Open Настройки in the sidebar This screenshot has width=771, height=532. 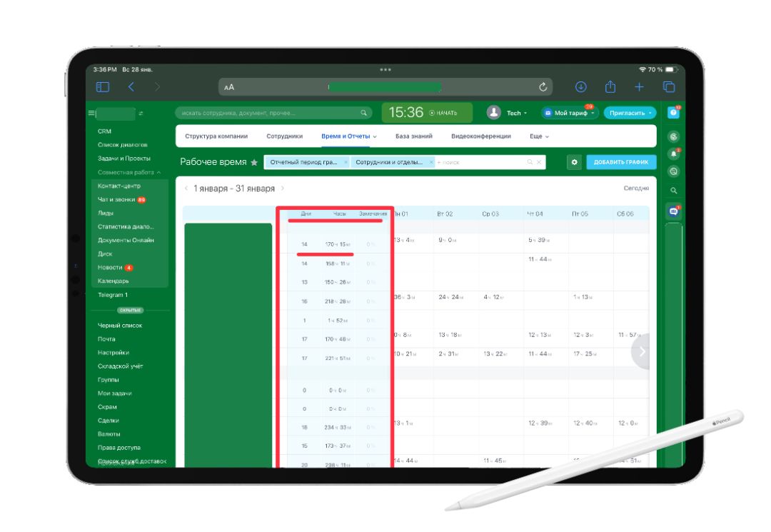pyautogui.click(x=113, y=353)
